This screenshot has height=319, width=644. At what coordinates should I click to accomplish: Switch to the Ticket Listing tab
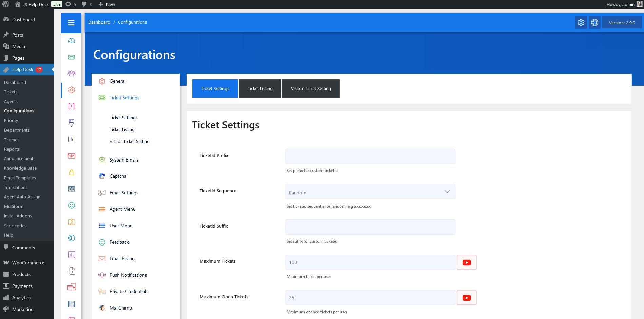click(x=260, y=88)
